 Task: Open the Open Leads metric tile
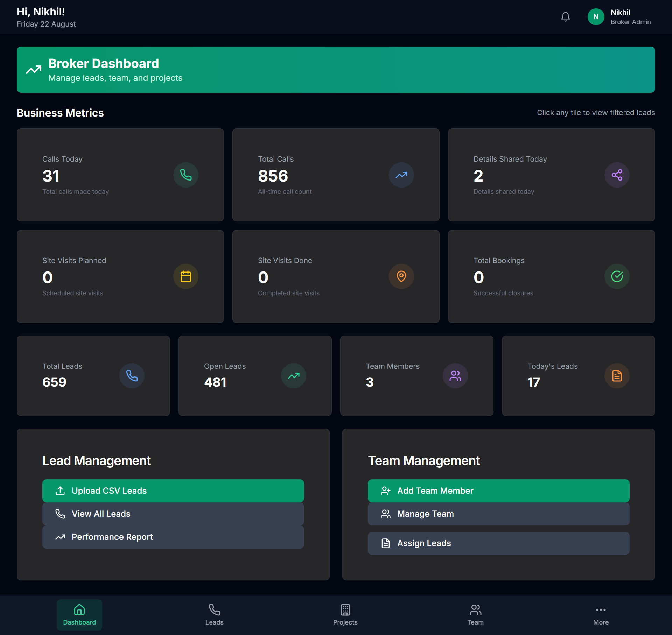(x=255, y=376)
